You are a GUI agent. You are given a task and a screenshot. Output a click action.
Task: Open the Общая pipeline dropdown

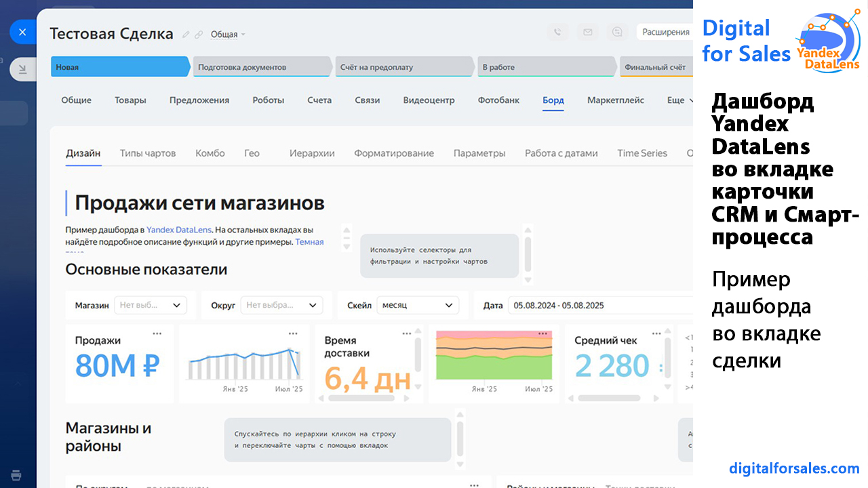pyautogui.click(x=228, y=35)
